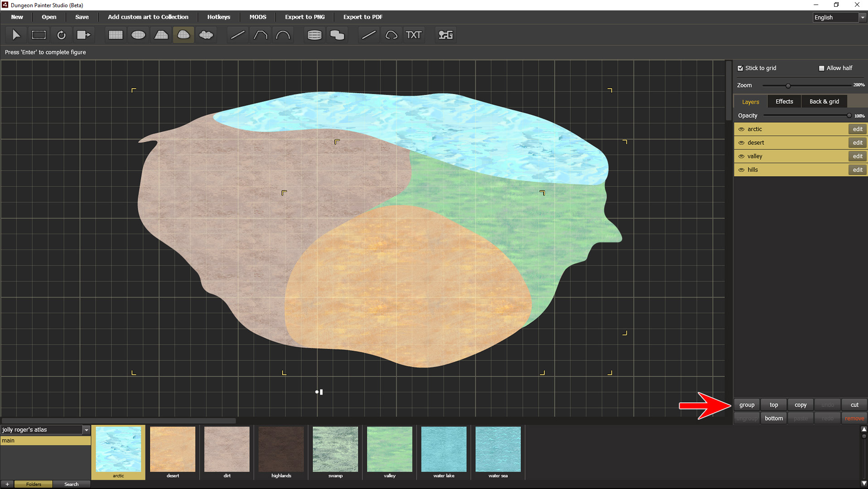The width and height of the screenshot is (868, 489).
Task: Click the group button
Action: [x=747, y=405]
